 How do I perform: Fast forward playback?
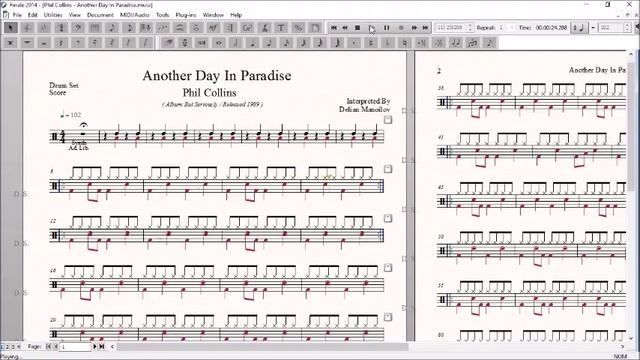coord(414,28)
